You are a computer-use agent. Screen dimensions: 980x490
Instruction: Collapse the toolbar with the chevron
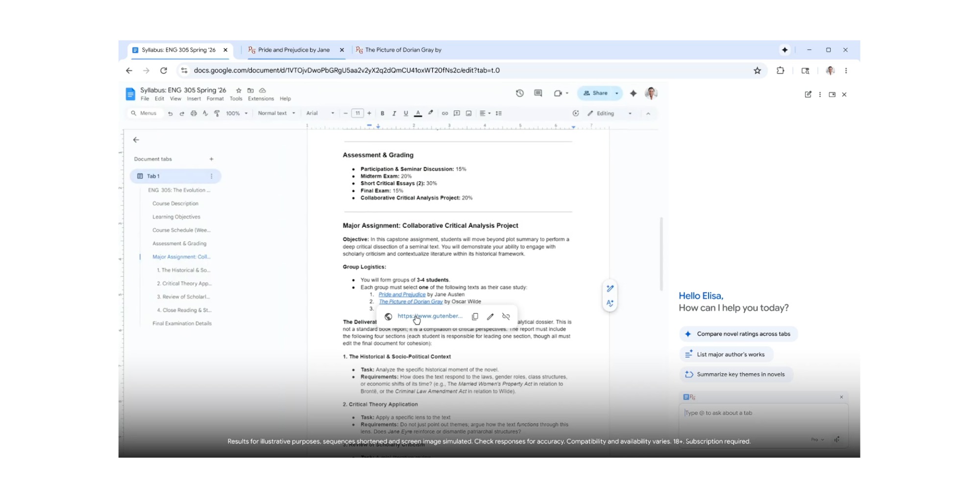click(648, 114)
